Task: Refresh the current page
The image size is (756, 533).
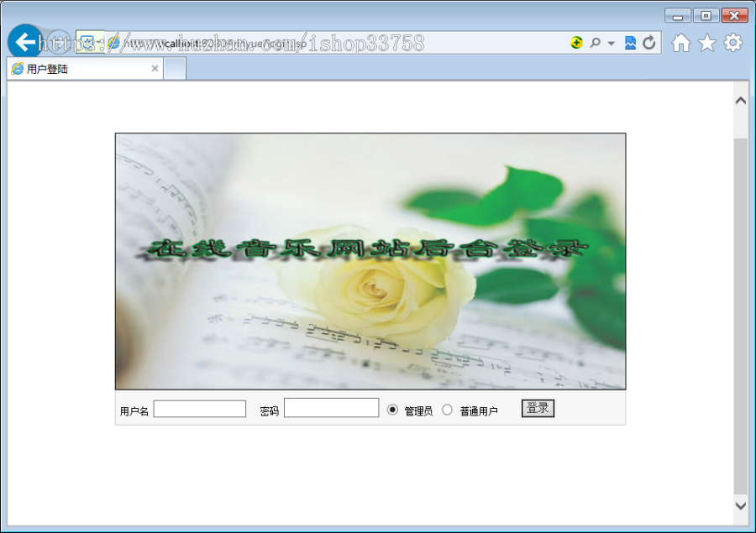Action: pyautogui.click(x=648, y=43)
